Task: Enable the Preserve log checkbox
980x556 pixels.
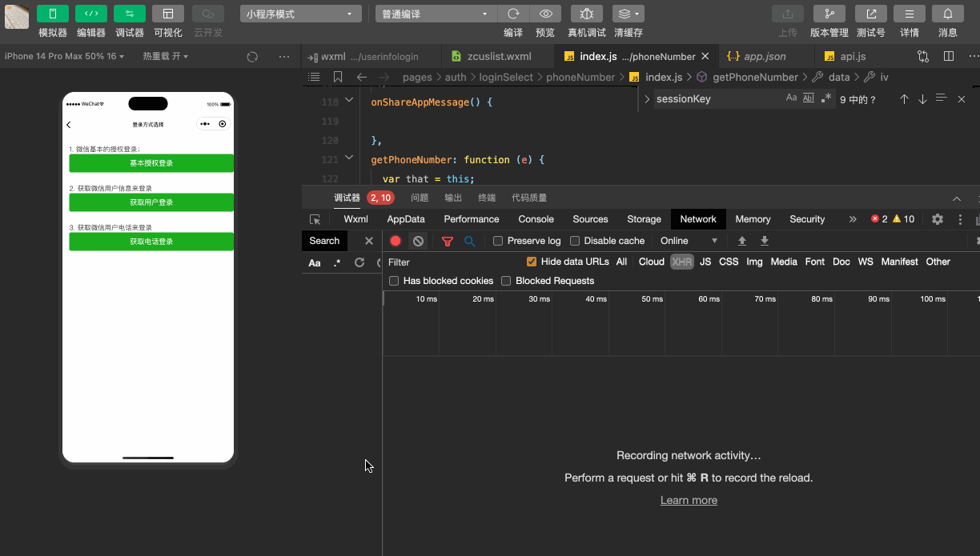Action: point(496,240)
